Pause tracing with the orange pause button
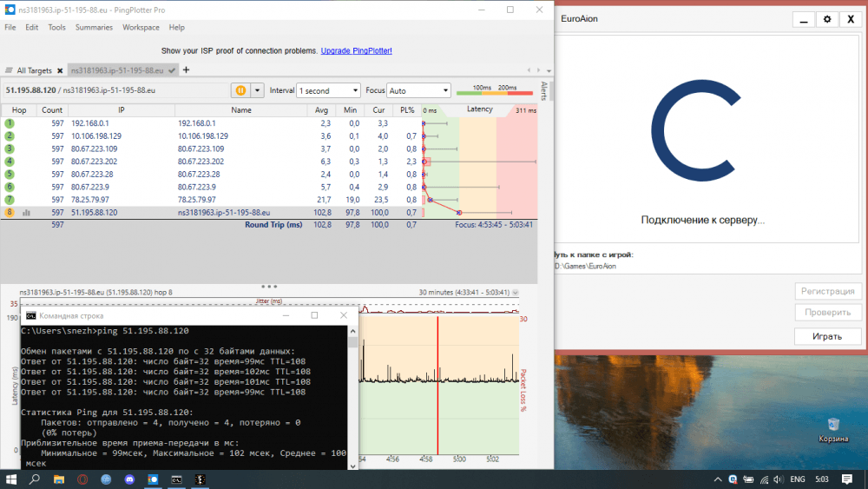This screenshot has width=868, height=489. point(240,90)
